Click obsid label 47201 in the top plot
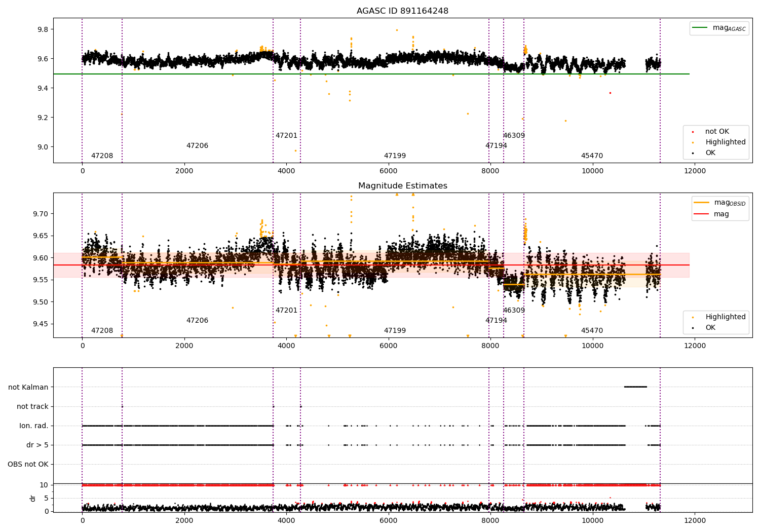The height and width of the screenshot is (532, 760). pyautogui.click(x=286, y=136)
